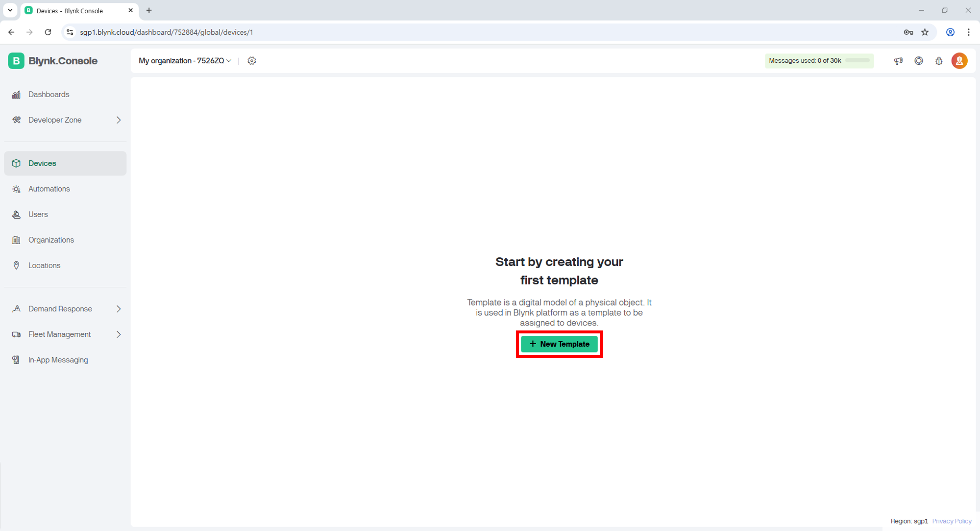Click the In-App Messaging icon

click(16, 360)
